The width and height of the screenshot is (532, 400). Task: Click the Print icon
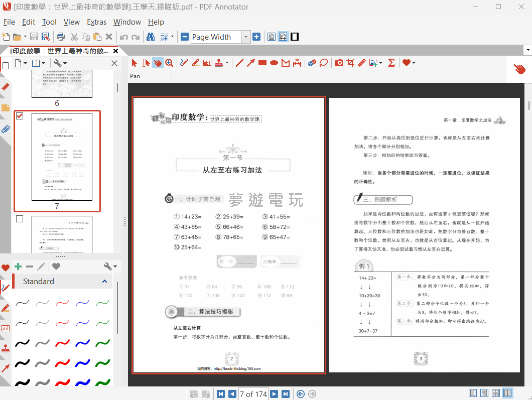(x=61, y=37)
